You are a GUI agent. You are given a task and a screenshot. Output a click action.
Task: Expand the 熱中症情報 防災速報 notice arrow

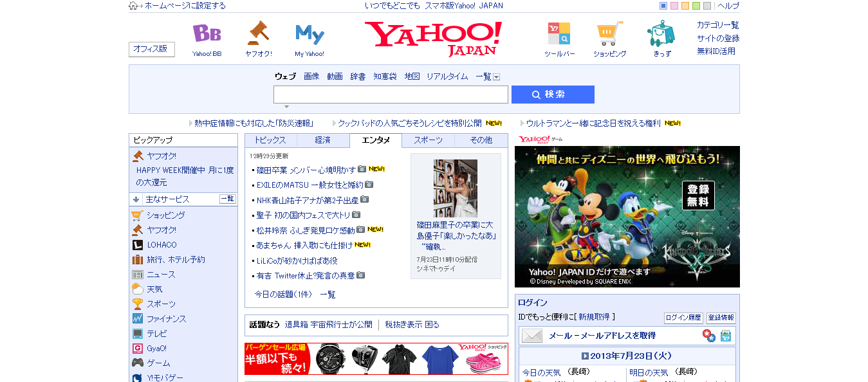coord(190,123)
